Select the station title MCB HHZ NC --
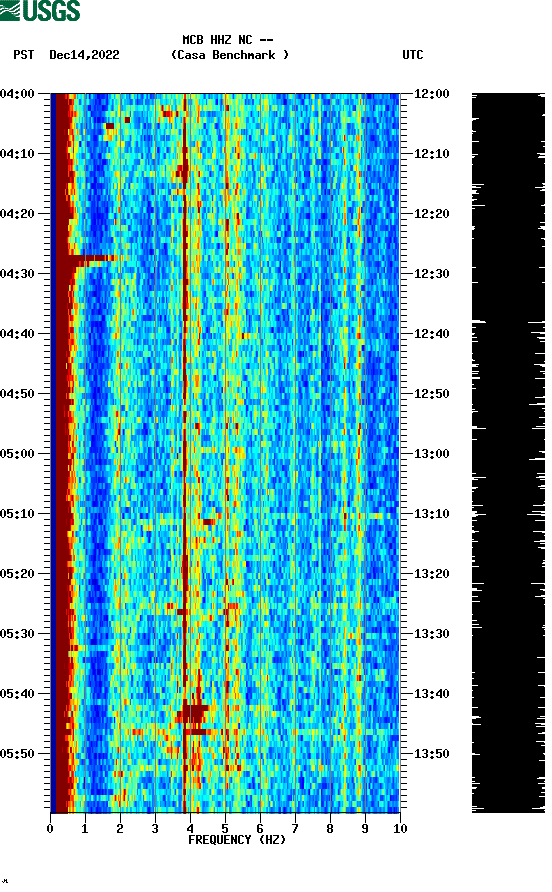The image size is (552, 892). (228, 40)
